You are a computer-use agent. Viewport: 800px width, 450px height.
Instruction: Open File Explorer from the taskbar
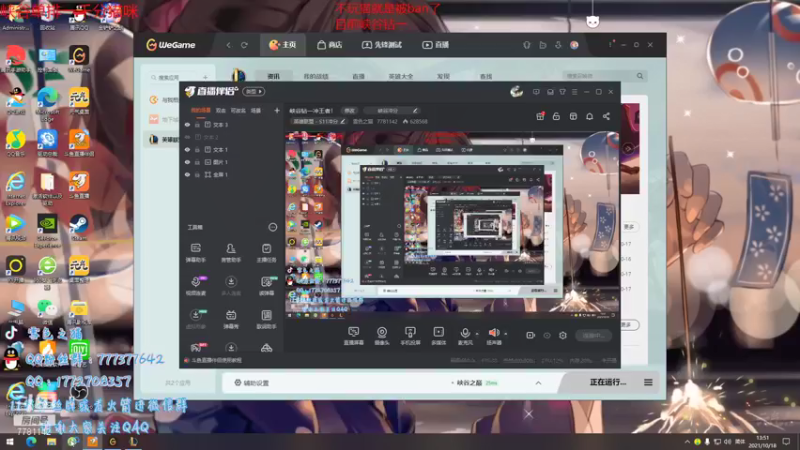coord(51,441)
